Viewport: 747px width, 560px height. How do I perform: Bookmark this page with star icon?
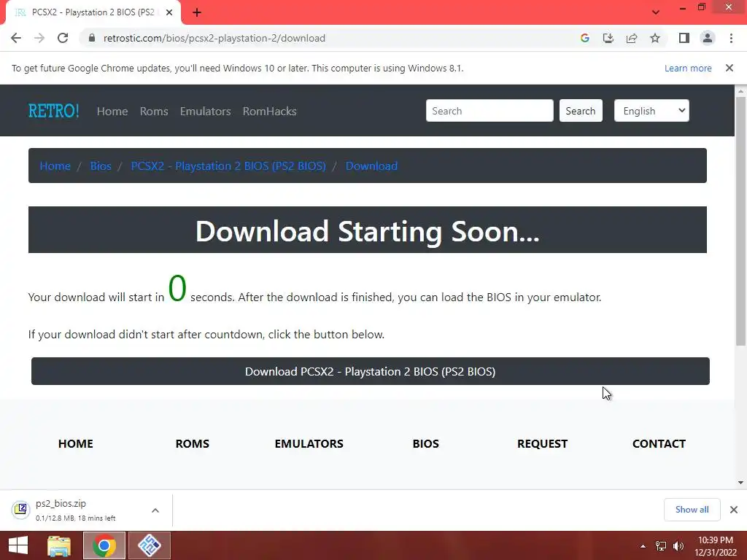[x=655, y=38]
